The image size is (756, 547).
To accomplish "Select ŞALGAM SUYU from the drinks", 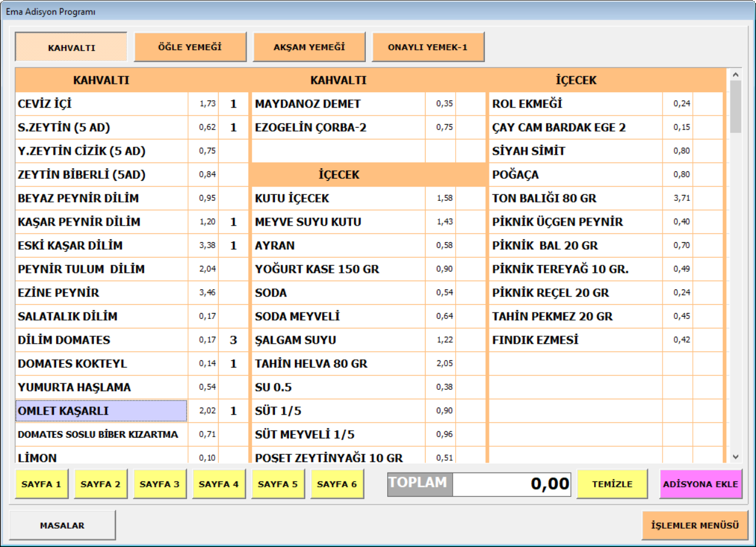I will [x=339, y=340].
